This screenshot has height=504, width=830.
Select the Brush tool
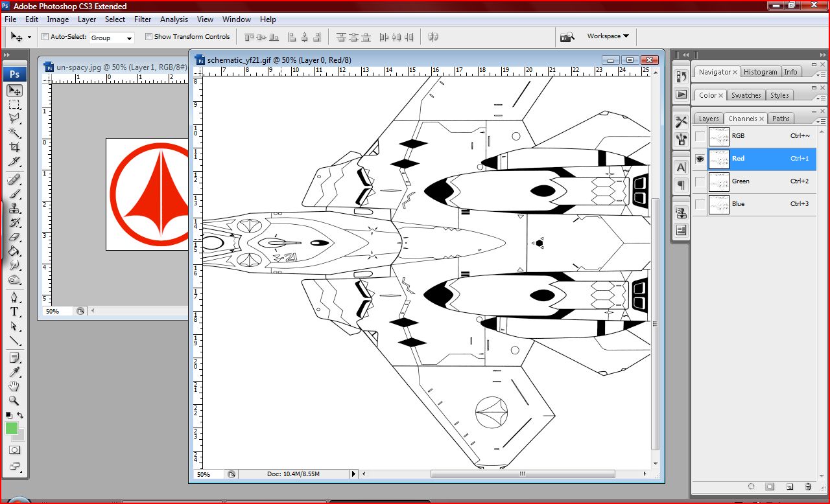[x=14, y=194]
